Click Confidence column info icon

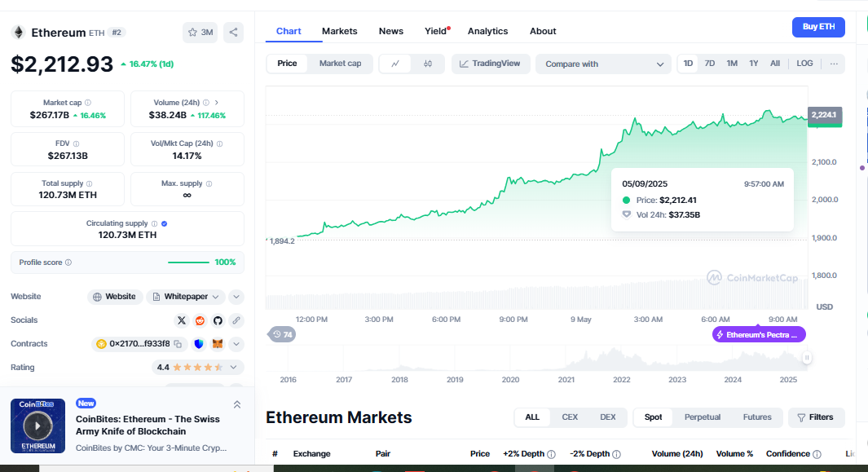[x=817, y=454]
